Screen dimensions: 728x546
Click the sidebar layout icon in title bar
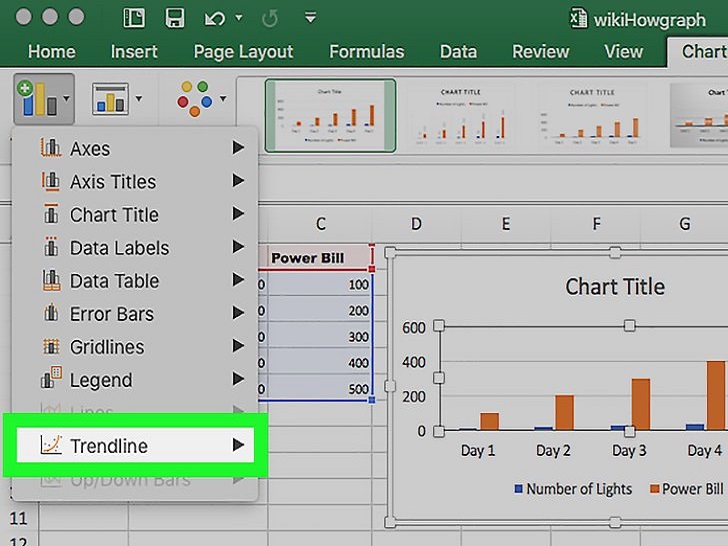(134, 19)
